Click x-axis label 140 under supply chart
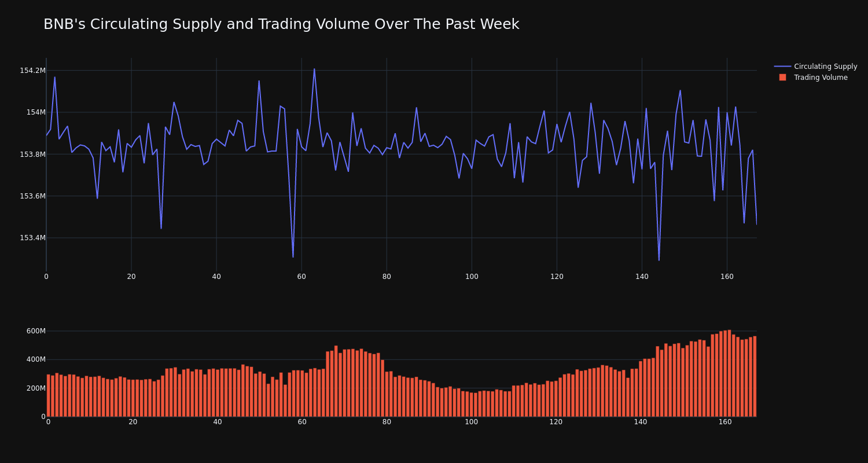This screenshot has height=463, width=868. (x=642, y=277)
